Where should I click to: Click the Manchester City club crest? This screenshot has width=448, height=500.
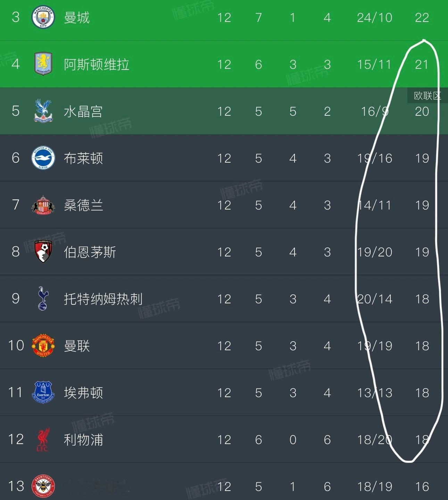[x=43, y=17]
